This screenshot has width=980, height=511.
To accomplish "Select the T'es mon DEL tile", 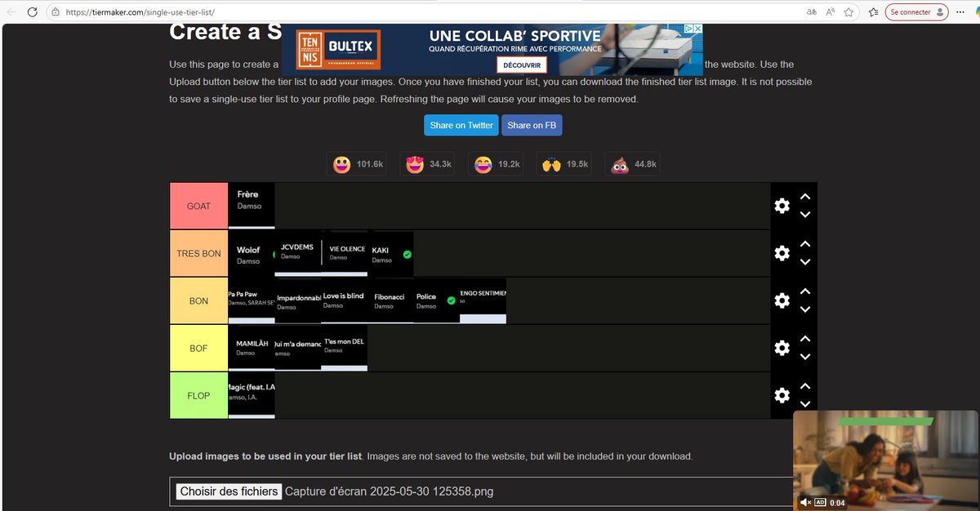I will [344, 349].
